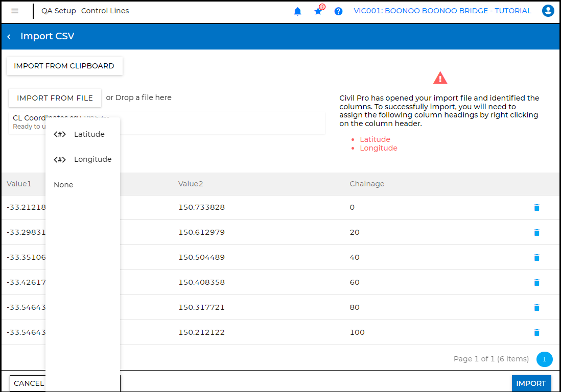Open the favourites star icon
The height and width of the screenshot is (392, 561).
[x=318, y=11]
